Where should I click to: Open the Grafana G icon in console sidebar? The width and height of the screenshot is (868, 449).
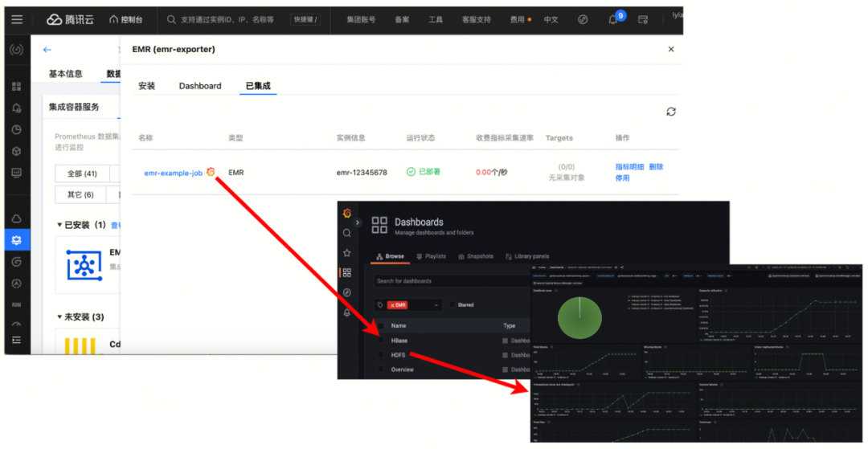pyautogui.click(x=17, y=262)
